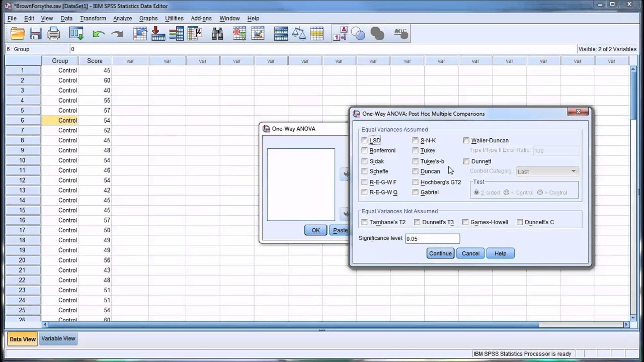Open a data file with folder icon

(17, 34)
